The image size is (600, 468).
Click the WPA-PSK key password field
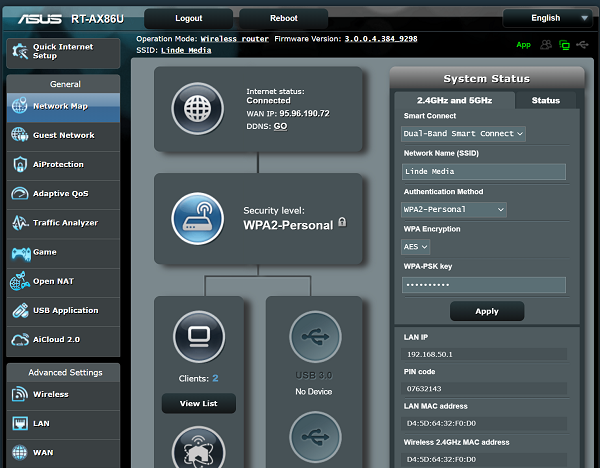click(484, 285)
